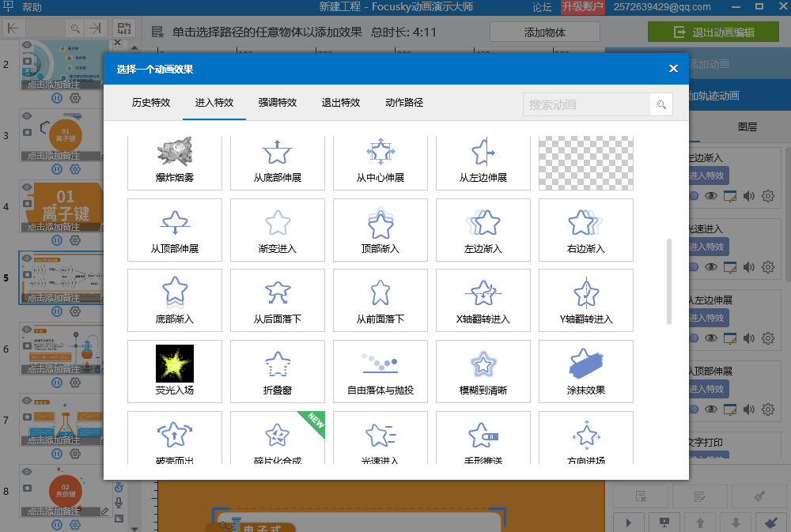Open the 动作路径 tab
This screenshot has width=791, height=532.
click(x=404, y=103)
